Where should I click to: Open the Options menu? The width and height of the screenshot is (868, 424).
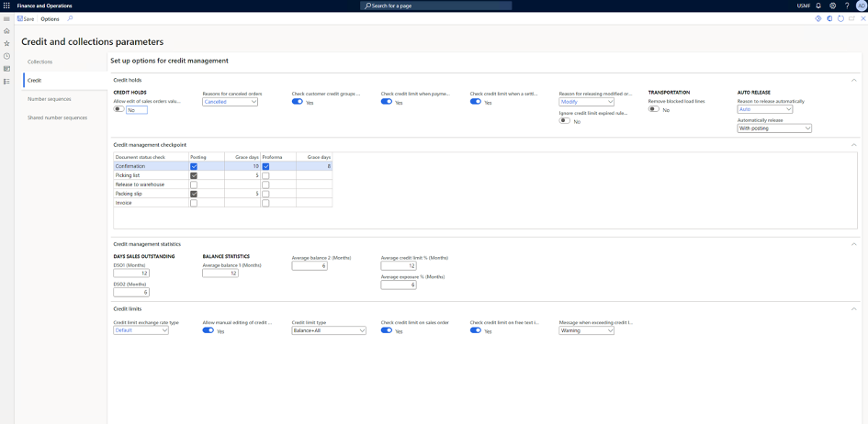coord(50,18)
